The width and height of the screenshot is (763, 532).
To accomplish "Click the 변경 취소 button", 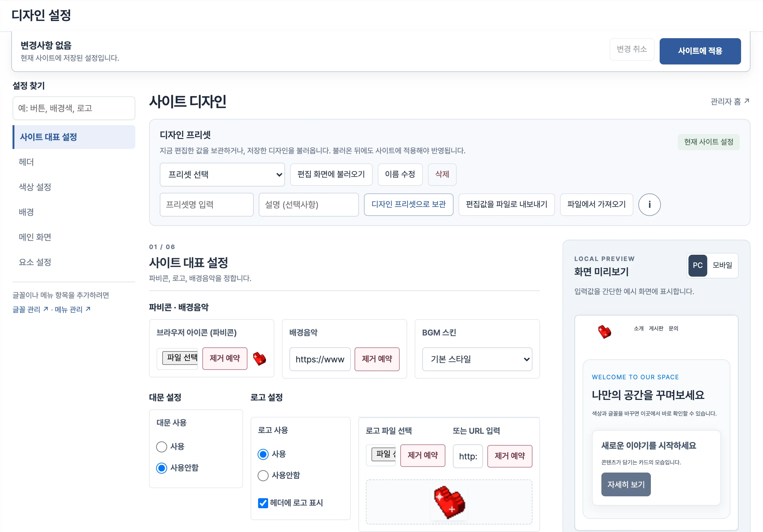I will click(632, 49).
